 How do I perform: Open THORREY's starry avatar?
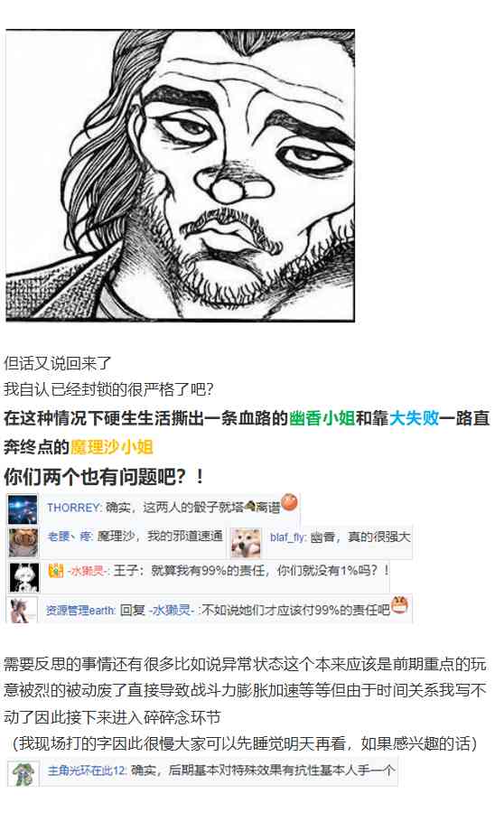(23, 509)
